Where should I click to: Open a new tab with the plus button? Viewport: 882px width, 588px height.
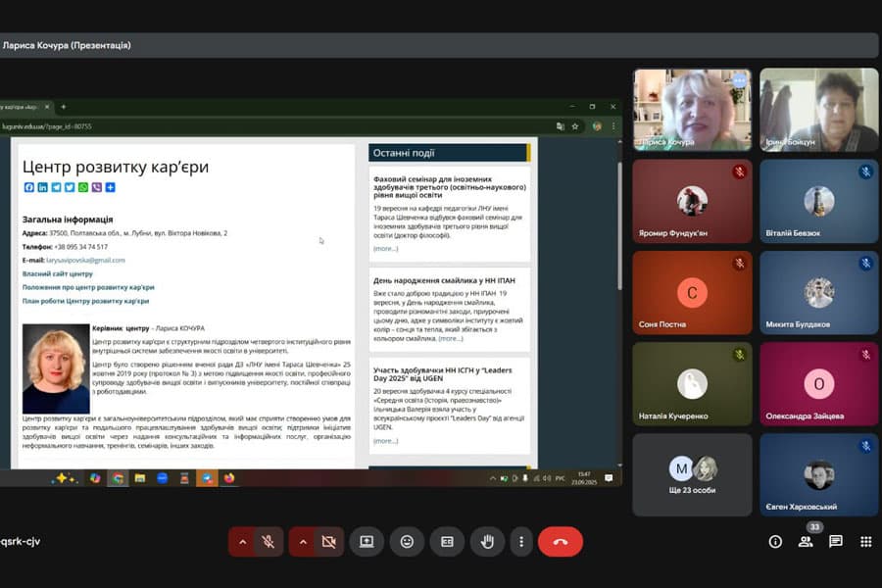click(x=64, y=107)
